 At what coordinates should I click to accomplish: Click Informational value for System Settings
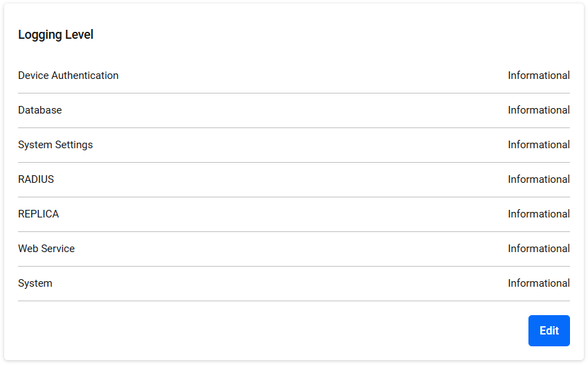(539, 145)
